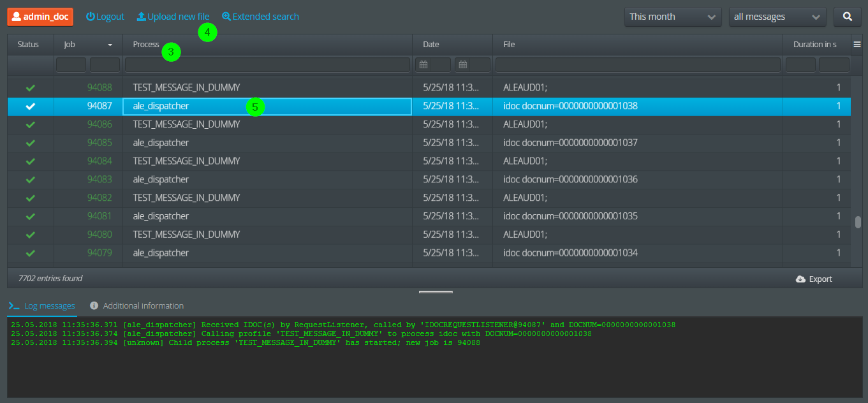
Task: Click the second Date filter calendar icon
Action: [x=463, y=64]
